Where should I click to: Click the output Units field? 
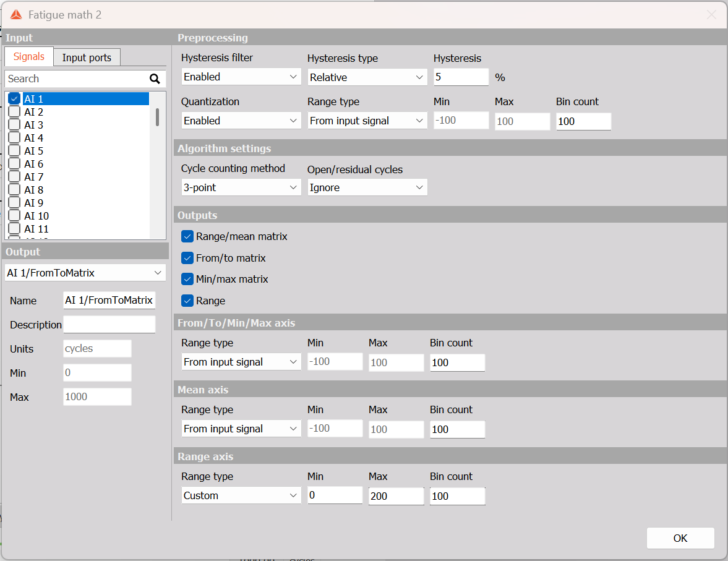tap(97, 348)
